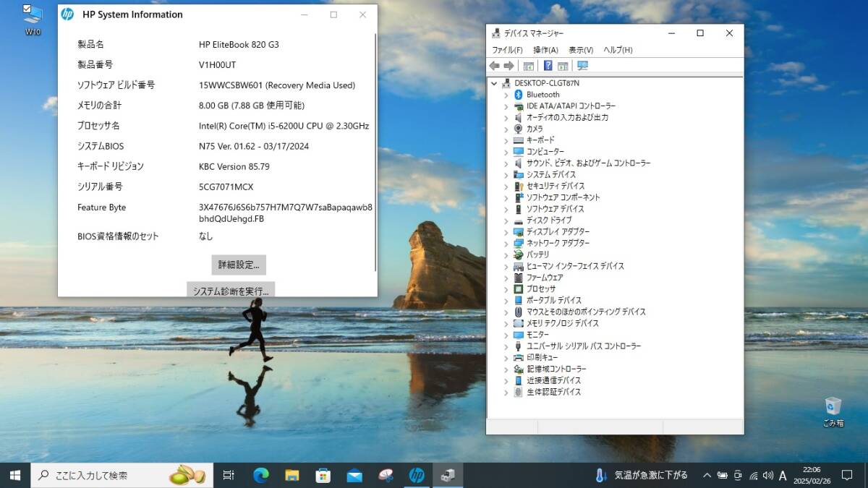Scan for hardware changes via monitor toolbar icon
868x488 pixels.
tap(583, 66)
